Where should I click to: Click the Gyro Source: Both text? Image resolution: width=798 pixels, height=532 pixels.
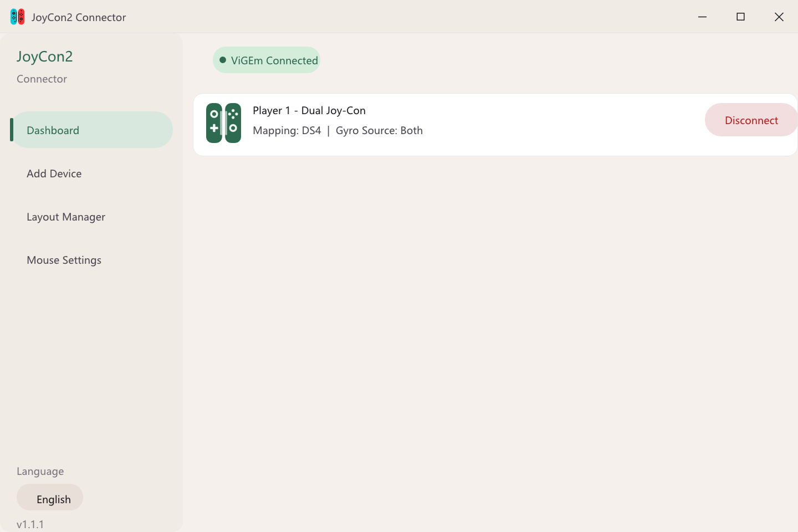pyautogui.click(x=379, y=130)
